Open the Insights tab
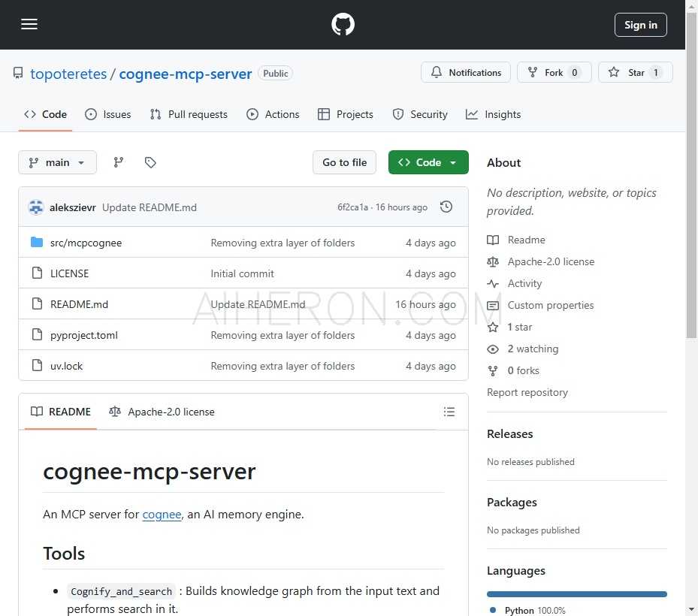 coord(493,114)
